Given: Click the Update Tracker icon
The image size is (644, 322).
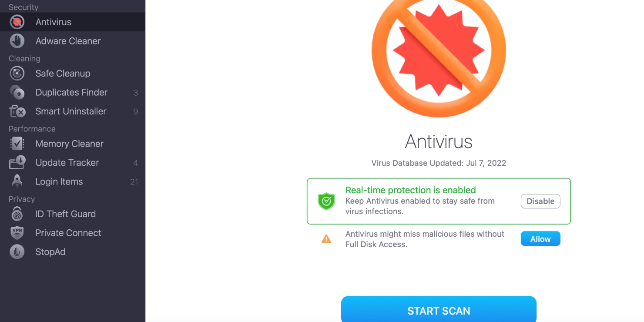Looking at the screenshot, I should pyautogui.click(x=17, y=163).
